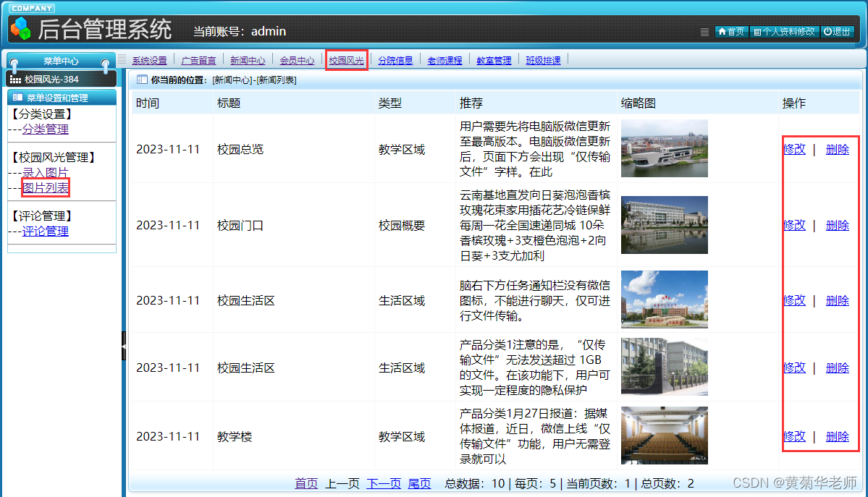Screen dimensions: 868x497
Task: Click 删除 for the 校园门口 row
Action: tap(837, 225)
